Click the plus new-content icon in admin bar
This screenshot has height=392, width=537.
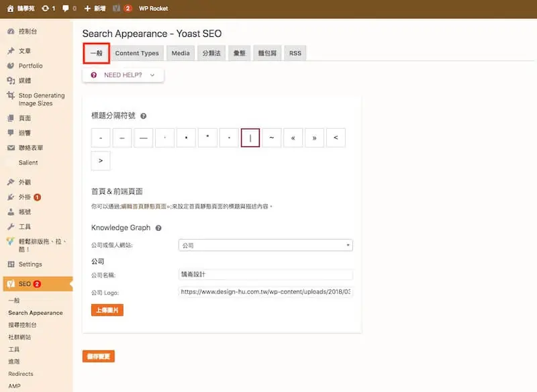[87, 9]
